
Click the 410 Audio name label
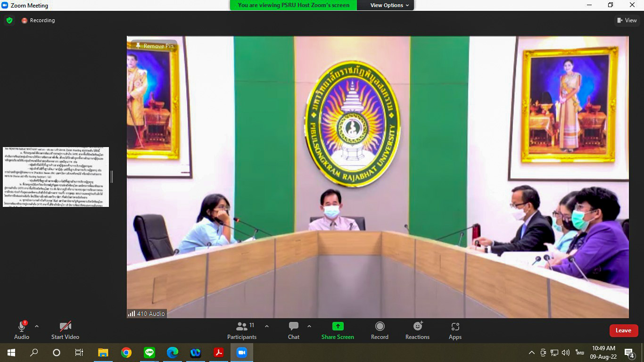click(147, 313)
